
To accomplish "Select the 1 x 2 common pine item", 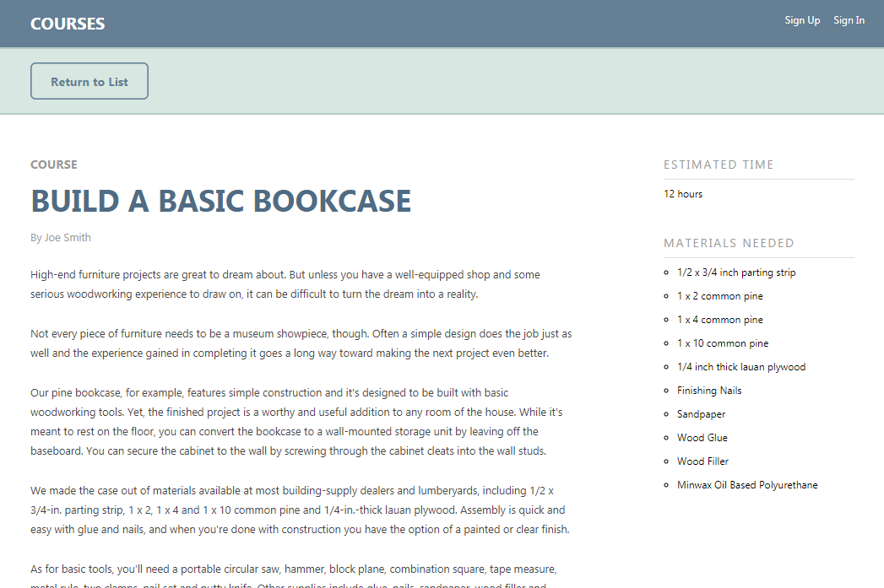I will coord(720,296).
